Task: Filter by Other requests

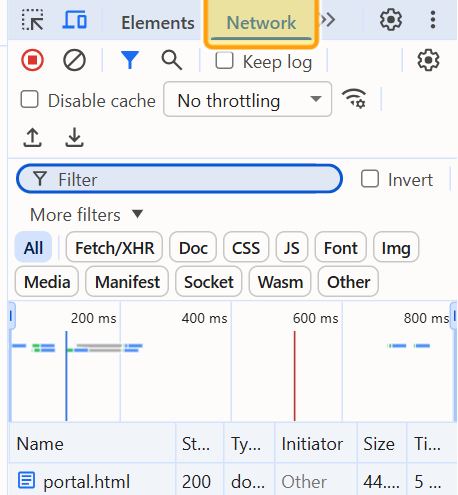Action: pyautogui.click(x=348, y=282)
